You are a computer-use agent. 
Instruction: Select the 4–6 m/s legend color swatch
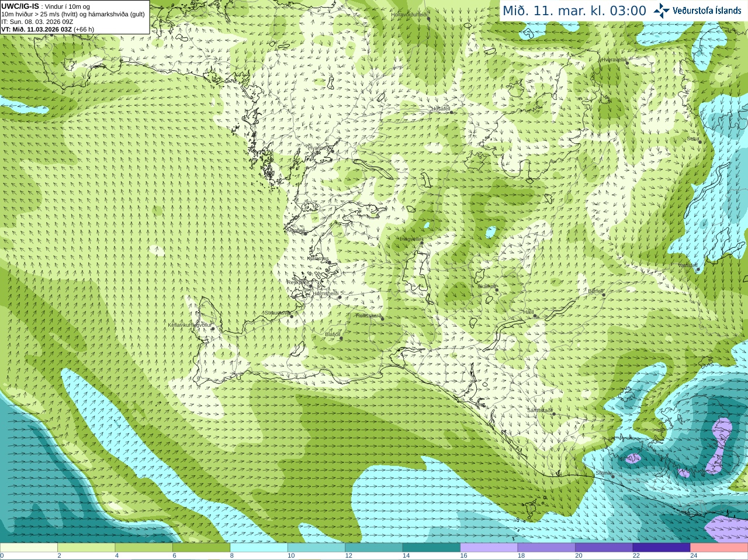click(144, 548)
